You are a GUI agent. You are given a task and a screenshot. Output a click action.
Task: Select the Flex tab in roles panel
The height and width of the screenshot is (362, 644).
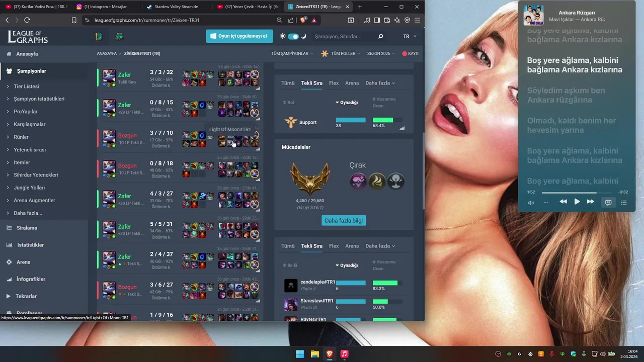tap(334, 83)
